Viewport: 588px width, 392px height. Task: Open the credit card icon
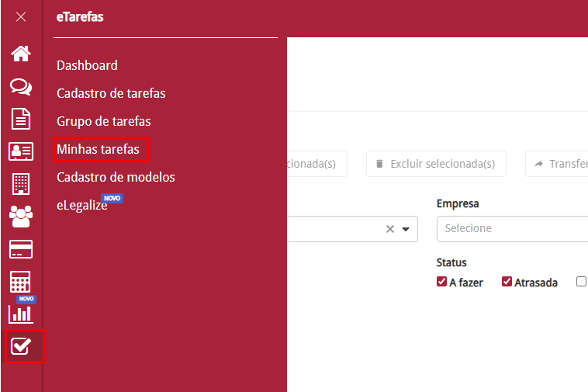(21, 249)
